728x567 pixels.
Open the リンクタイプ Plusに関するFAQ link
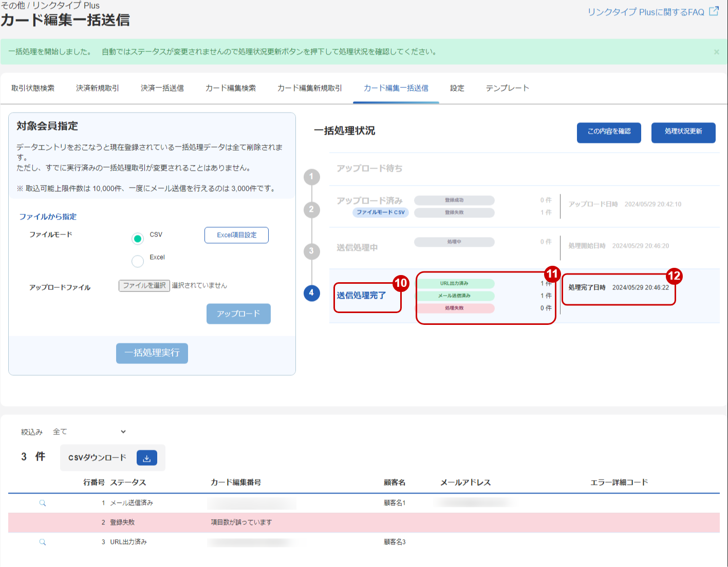coord(646,12)
